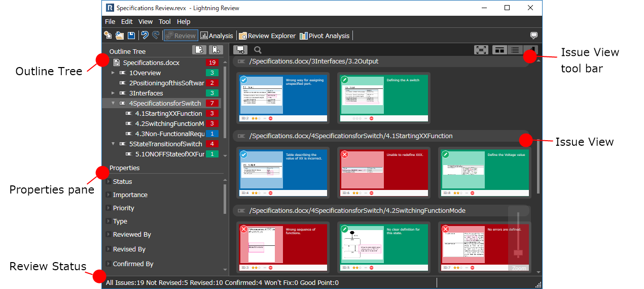The image size is (644, 289).
Task: Toggle X status on 'Wrong sequence of functions' card
Action: point(244,229)
